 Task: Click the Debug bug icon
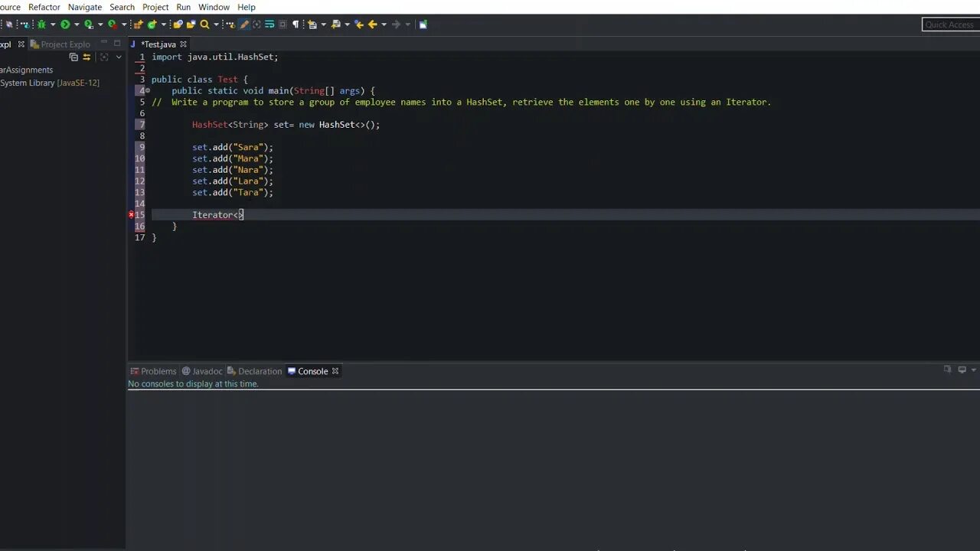tap(41, 24)
